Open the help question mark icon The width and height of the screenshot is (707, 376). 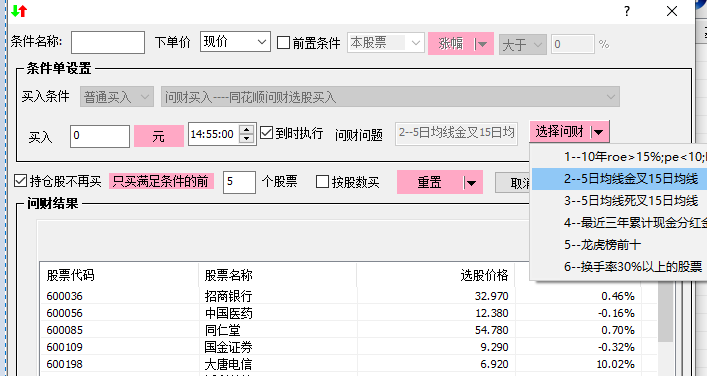click(x=627, y=11)
